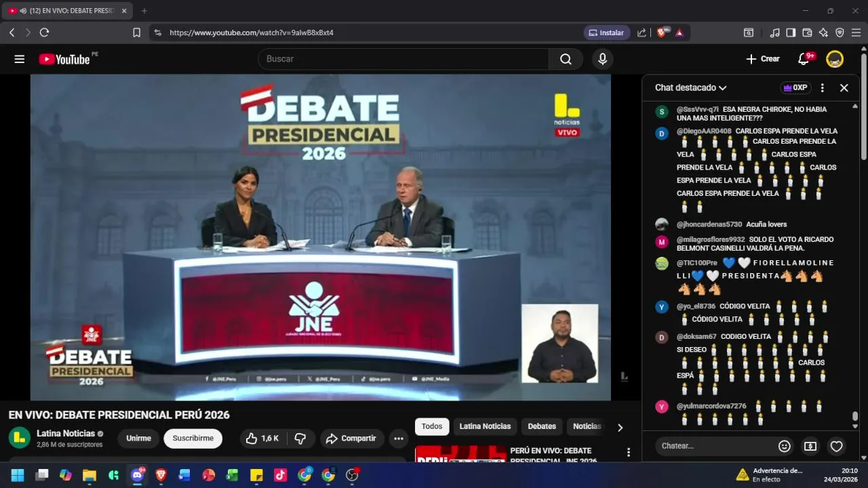Click the Chatear message input
This screenshot has width=868, height=488.
(x=715, y=446)
